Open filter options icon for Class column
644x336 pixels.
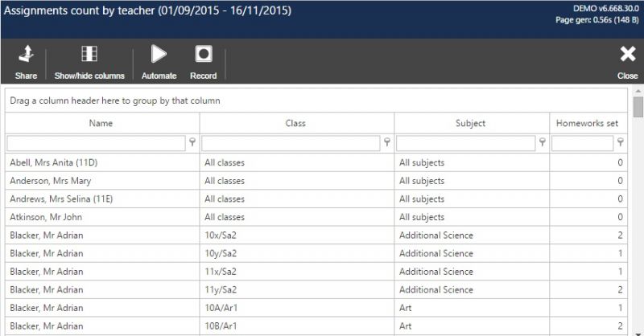[x=387, y=142]
